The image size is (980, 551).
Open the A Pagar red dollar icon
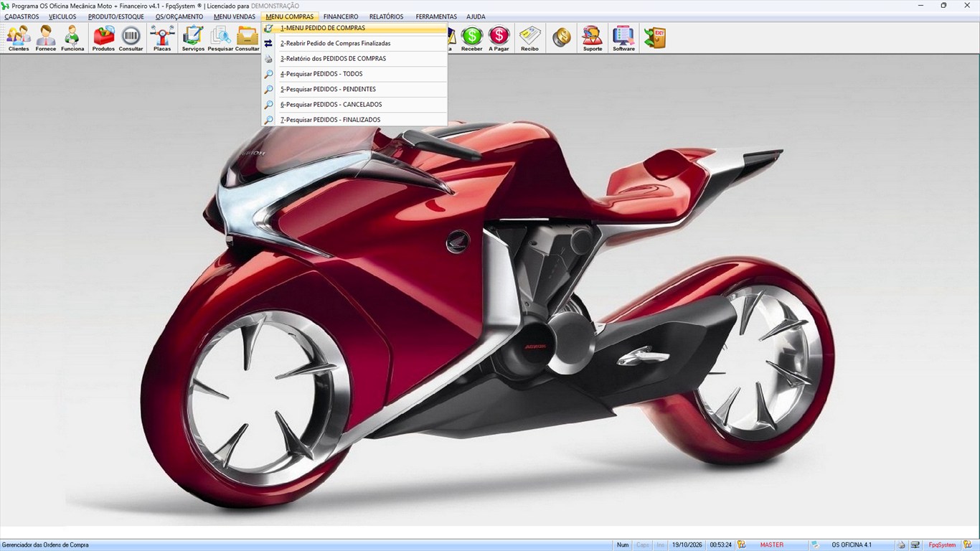(499, 38)
